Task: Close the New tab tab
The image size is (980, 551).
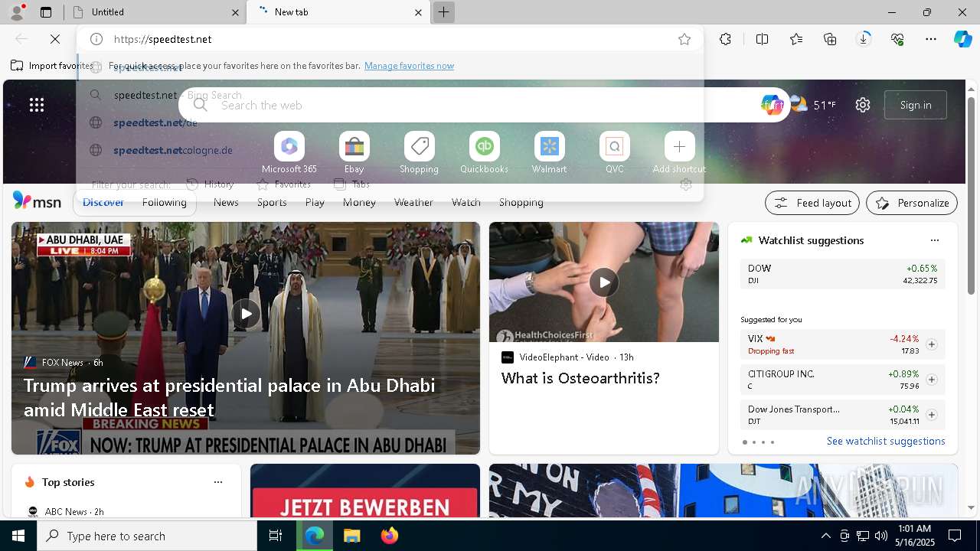Action: [x=418, y=12]
